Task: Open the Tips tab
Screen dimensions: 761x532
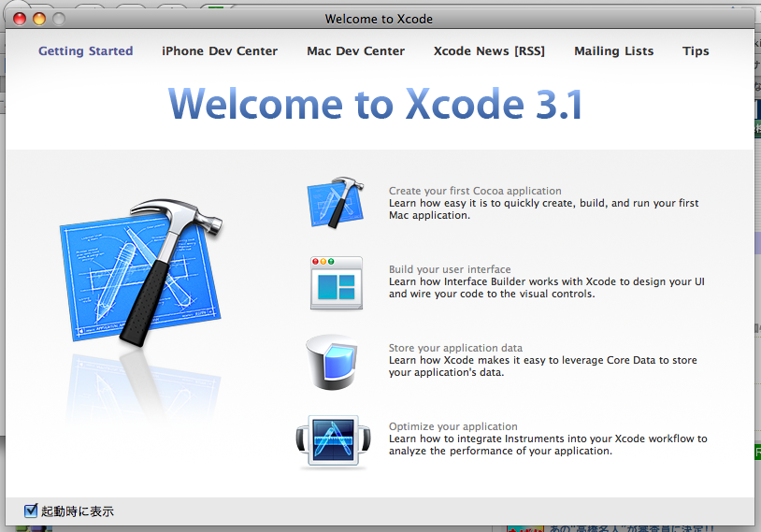Action: point(696,51)
